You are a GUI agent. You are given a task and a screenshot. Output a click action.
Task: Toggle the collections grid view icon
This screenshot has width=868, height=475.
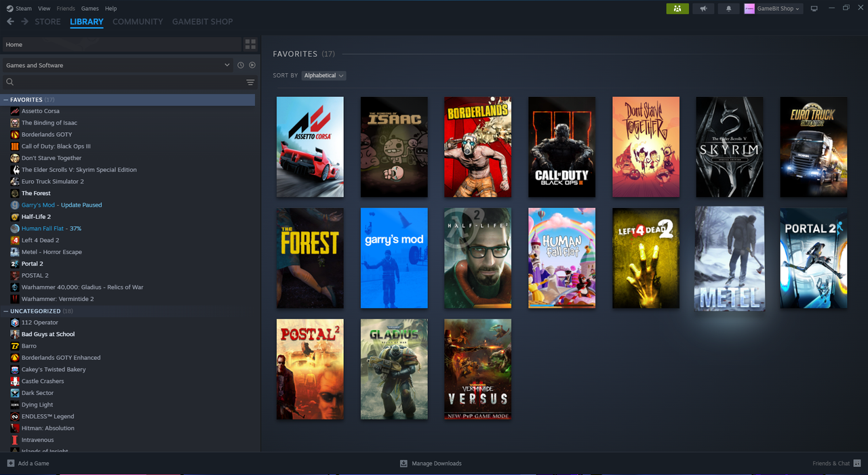coord(250,44)
